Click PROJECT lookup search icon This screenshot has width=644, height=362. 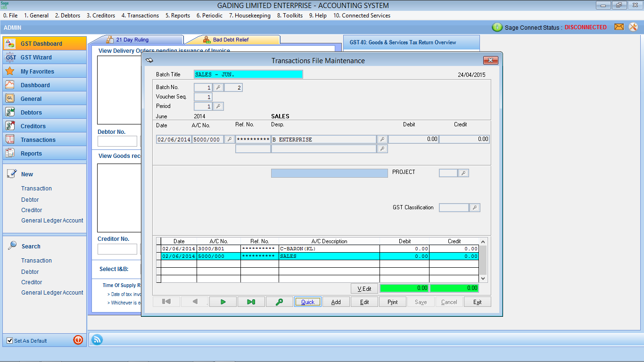[x=464, y=173]
